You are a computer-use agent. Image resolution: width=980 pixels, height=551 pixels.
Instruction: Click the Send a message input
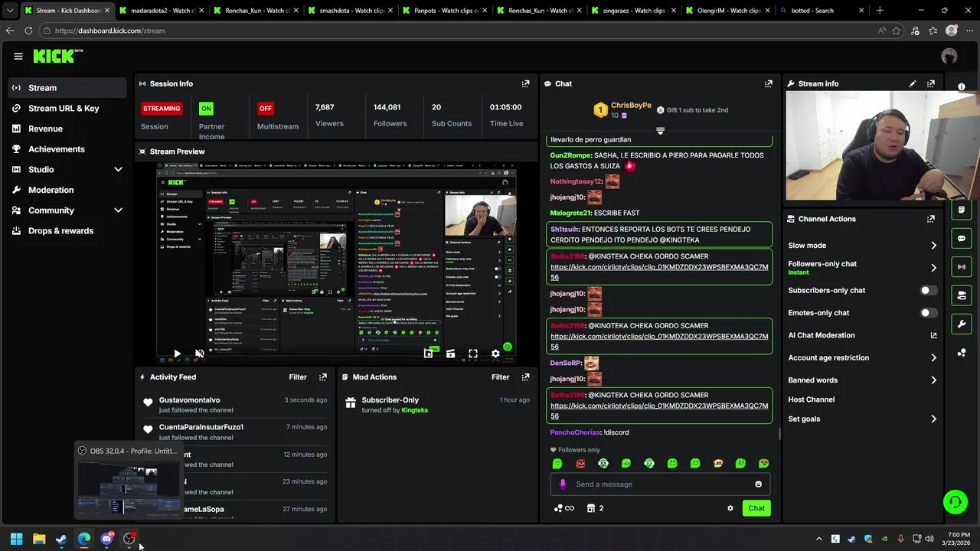660,484
